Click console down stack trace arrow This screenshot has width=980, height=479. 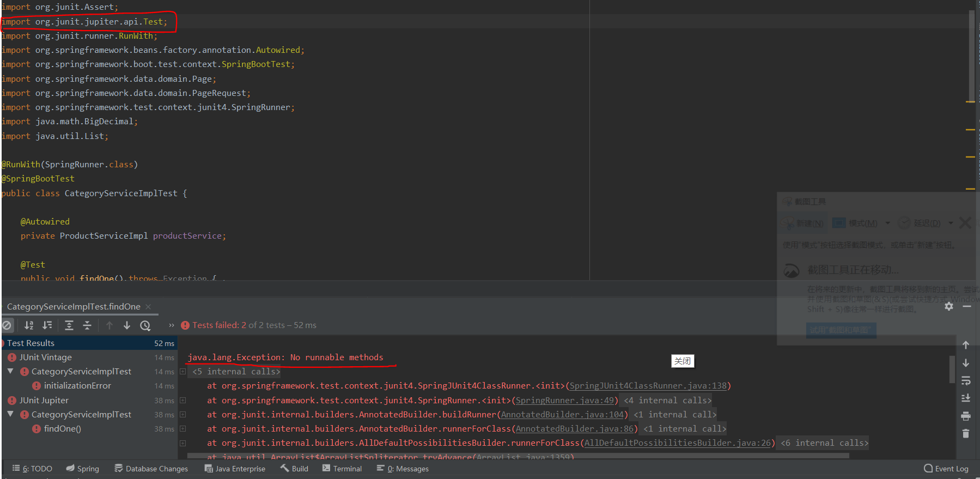966,363
